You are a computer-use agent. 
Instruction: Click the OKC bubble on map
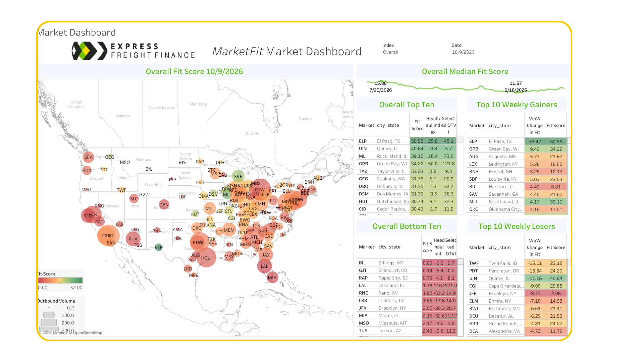[x=197, y=228]
